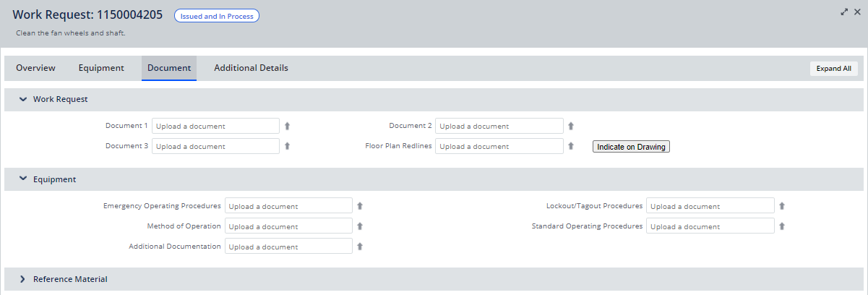Click upload arrow for Emergency Operating Procedures
Viewport: 868px width, 295px height.
point(360,206)
